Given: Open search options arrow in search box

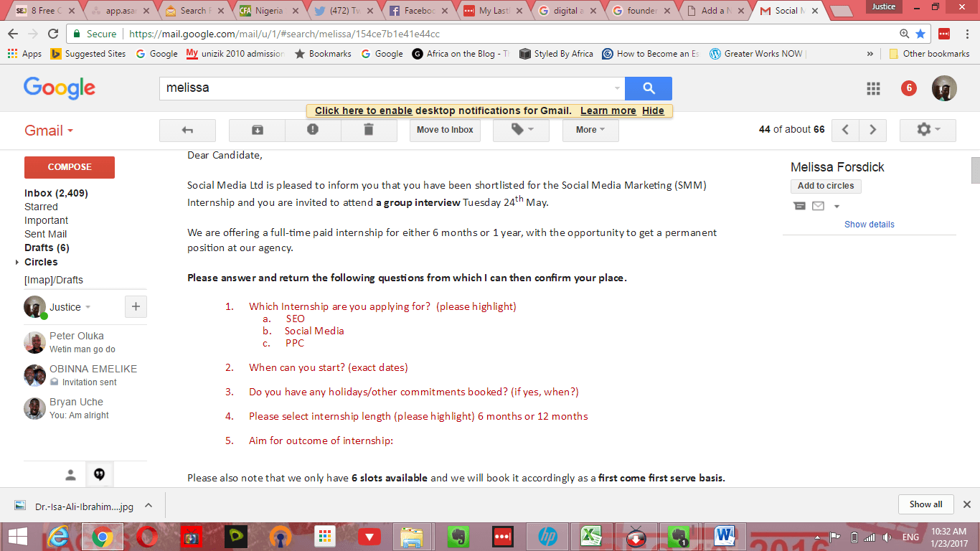Looking at the screenshot, I should click(617, 88).
